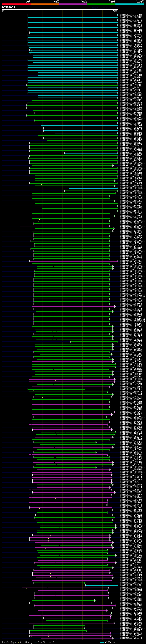
Task: Click the purple alignment bar for UniRef100_Q17LG2
Action: tap(74, 306)
